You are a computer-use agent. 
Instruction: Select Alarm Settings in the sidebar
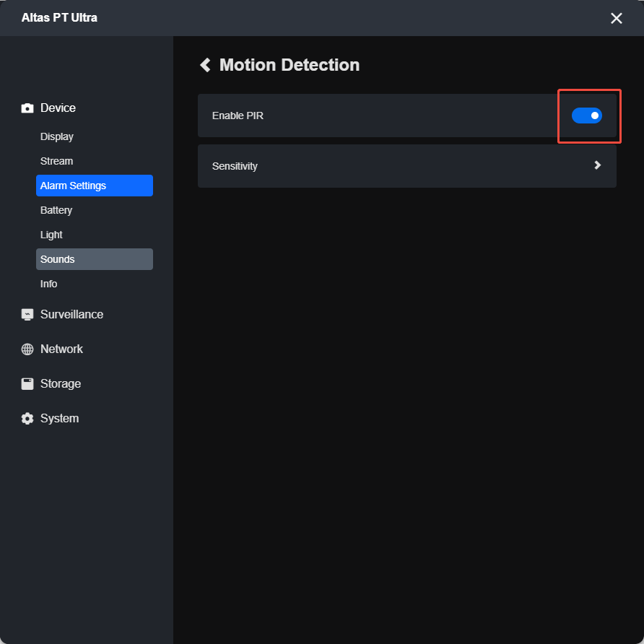click(x=95, y=186)
